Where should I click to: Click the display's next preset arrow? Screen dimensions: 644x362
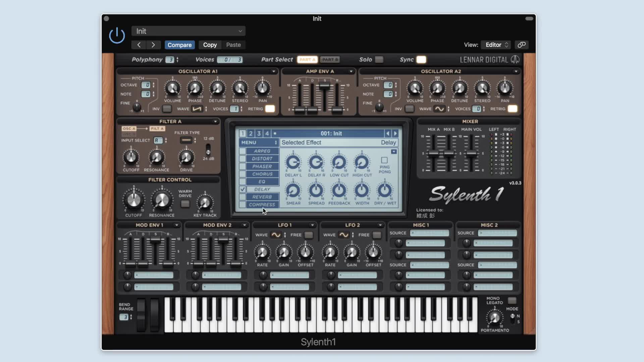[x=395, y=133]
